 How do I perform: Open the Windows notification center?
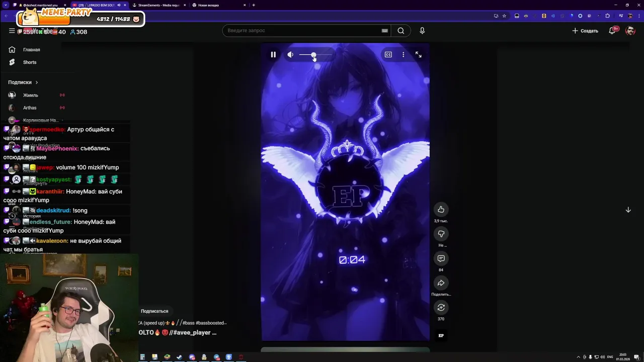(636, 357)
